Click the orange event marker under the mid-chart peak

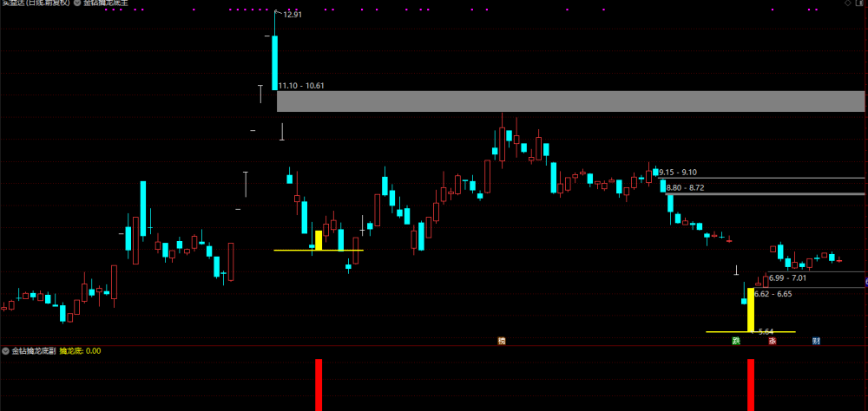502,341
